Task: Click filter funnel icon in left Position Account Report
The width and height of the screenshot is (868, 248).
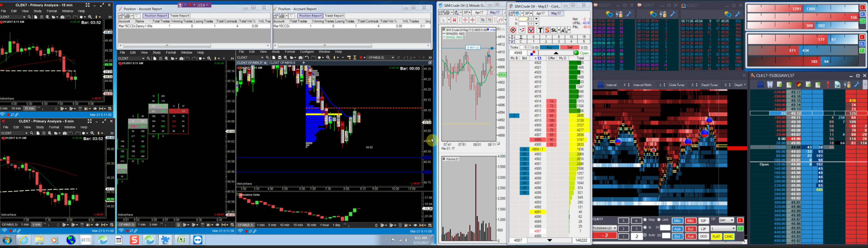Action: [137, 16]
